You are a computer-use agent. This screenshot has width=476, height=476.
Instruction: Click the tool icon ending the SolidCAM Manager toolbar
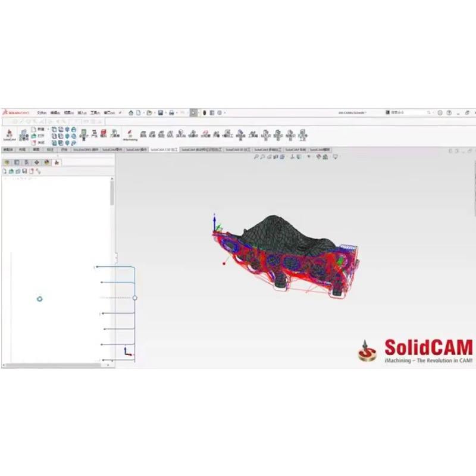[x=38, y=171]
